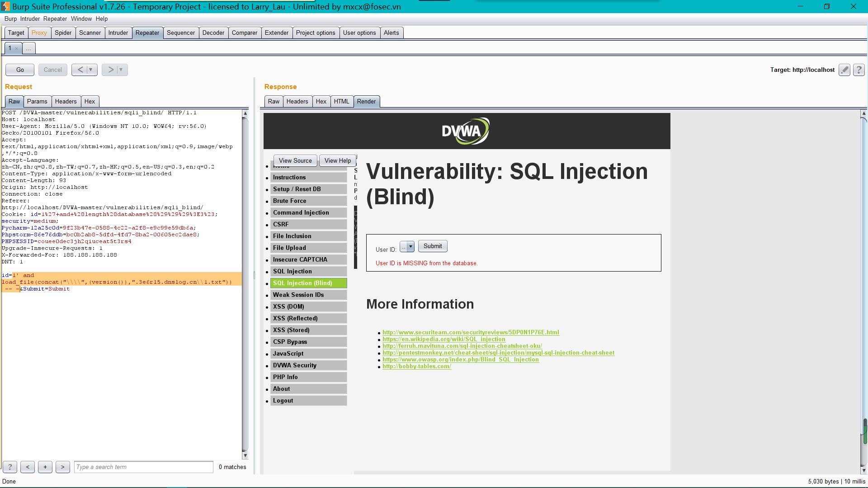This screenshot has height=488, width=868.
Task: Expand back history dropdown arrow
Action: [91, 70]
